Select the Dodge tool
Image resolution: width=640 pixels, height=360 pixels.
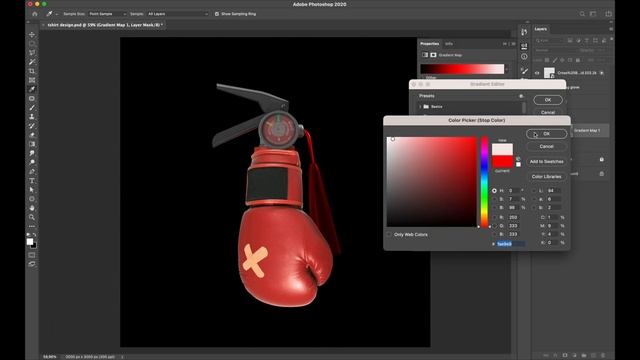pos(32,162)
